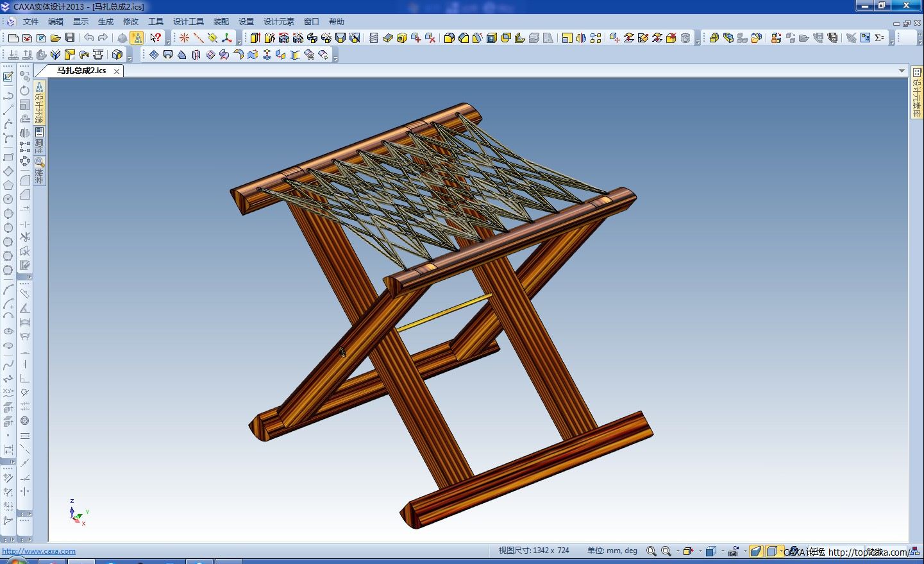Click the Chamfer edge icon
Viewport: 924px width, 564px height.
click(464, 38)
